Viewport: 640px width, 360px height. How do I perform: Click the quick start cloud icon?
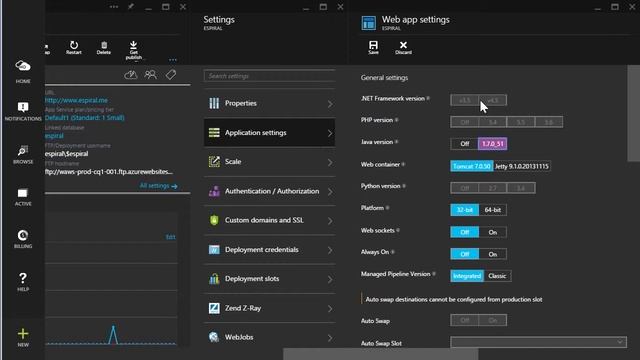(131, 75)
